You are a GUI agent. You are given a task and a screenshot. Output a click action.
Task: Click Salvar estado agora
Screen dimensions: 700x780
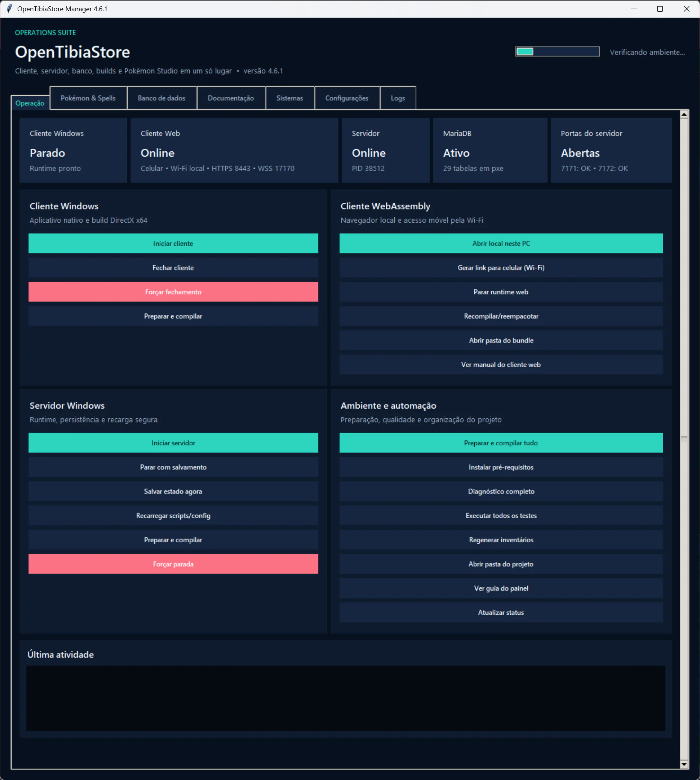point(173,492)
